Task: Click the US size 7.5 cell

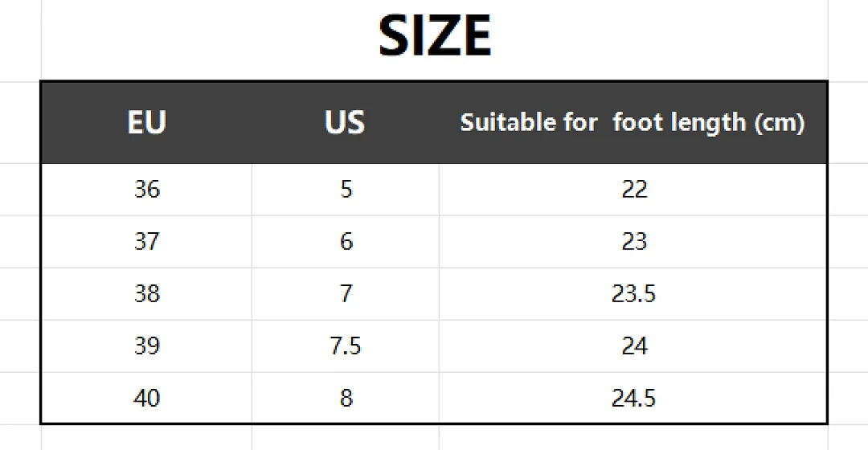Action: point(346,346)
